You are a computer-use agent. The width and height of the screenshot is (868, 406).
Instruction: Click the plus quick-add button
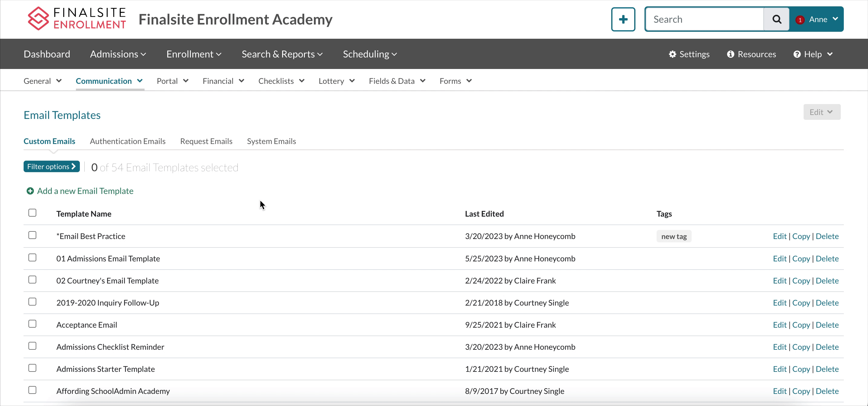623,19
